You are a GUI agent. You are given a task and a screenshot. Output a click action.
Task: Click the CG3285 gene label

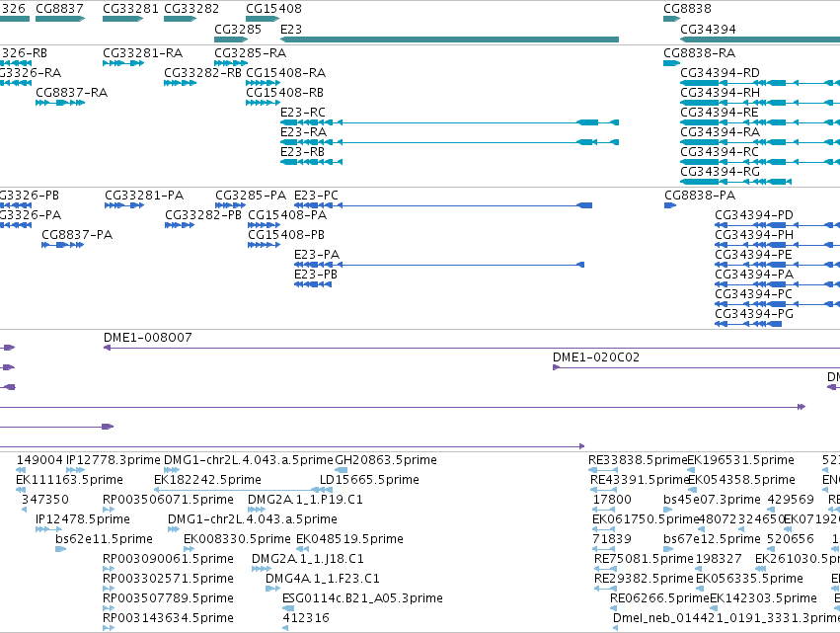click(x=238, y=30)
